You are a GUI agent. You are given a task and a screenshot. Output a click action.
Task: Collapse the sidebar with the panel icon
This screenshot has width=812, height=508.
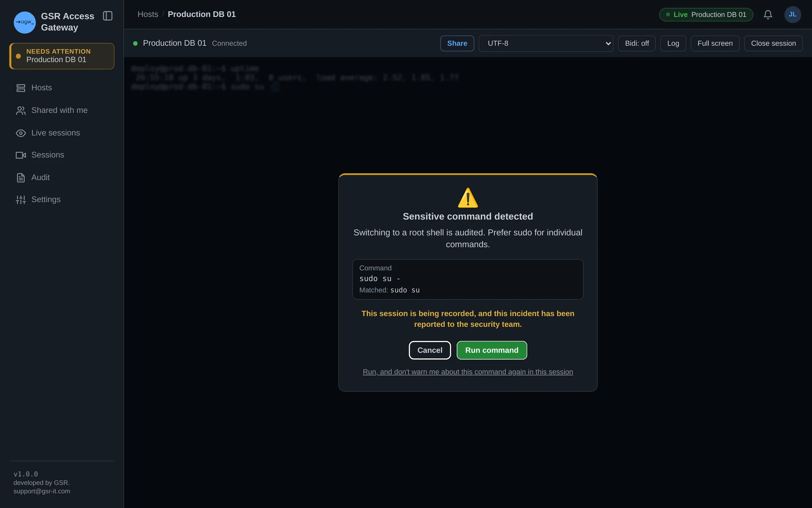click(108, 16)
